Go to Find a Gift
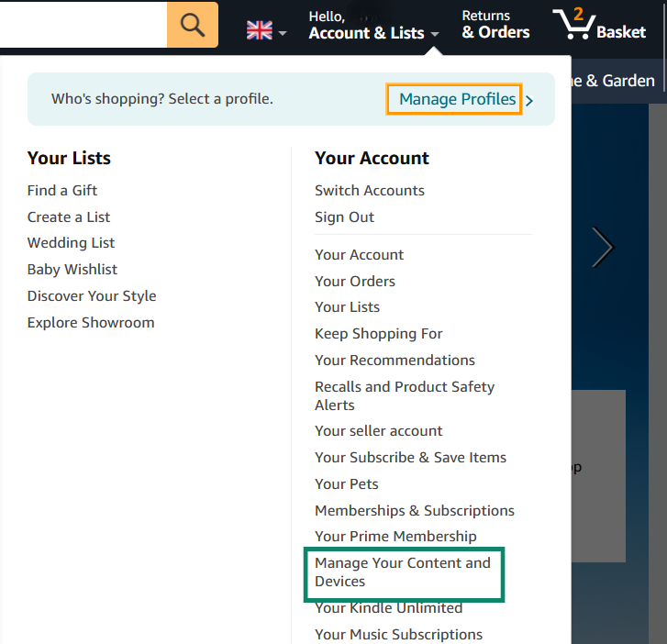Screen dimensions: 667x644 point(62,191)
